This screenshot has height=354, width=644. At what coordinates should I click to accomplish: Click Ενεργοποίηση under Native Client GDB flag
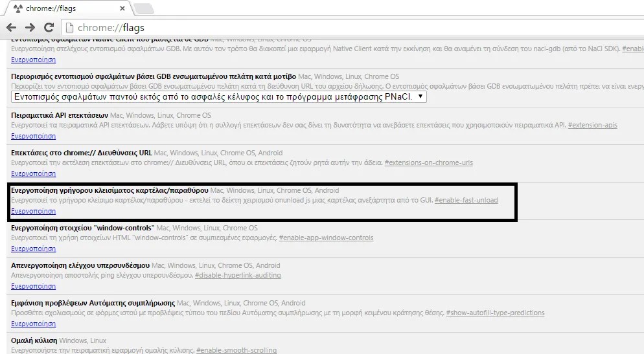click(x=33, y=60)
